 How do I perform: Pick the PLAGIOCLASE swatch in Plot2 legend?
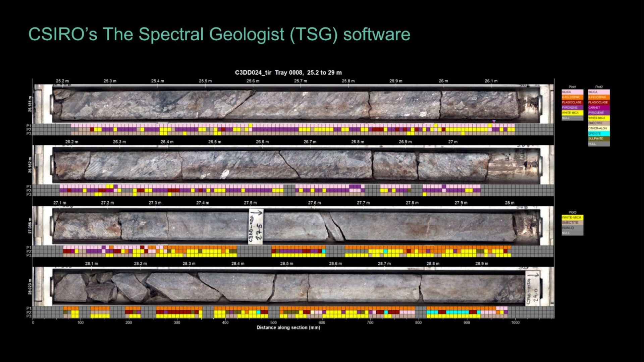tap(599, 102)
